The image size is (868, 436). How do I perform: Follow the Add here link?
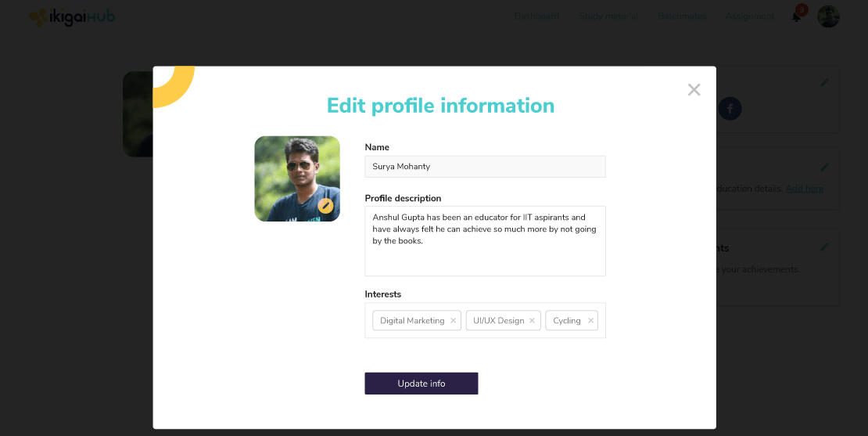(x=804, y=189)
